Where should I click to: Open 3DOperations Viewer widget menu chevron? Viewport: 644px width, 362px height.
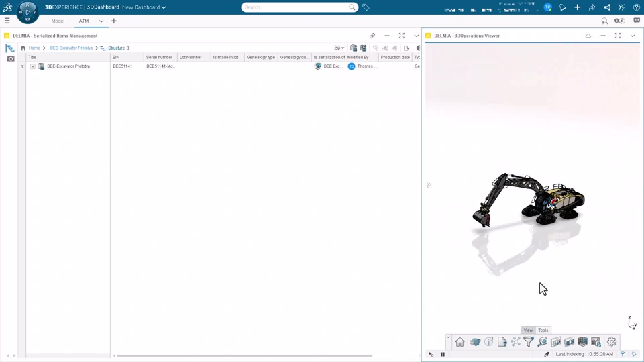pyautogui.click(x=633, y=36)
